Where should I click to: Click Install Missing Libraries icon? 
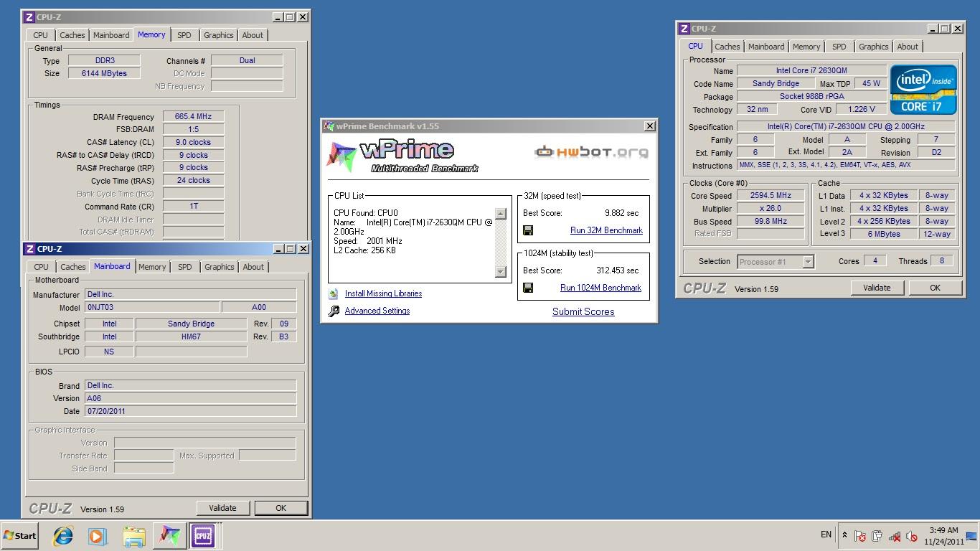pos(334,294)
